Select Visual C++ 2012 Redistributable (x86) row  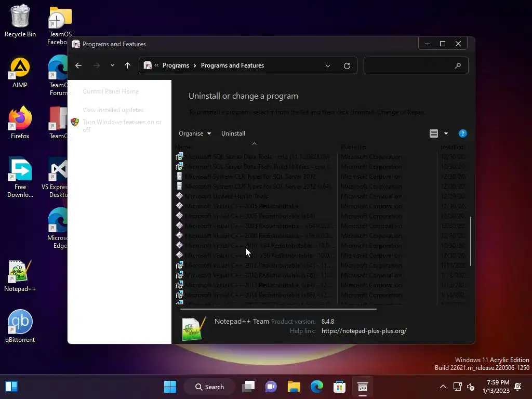(x=321, y=275)
